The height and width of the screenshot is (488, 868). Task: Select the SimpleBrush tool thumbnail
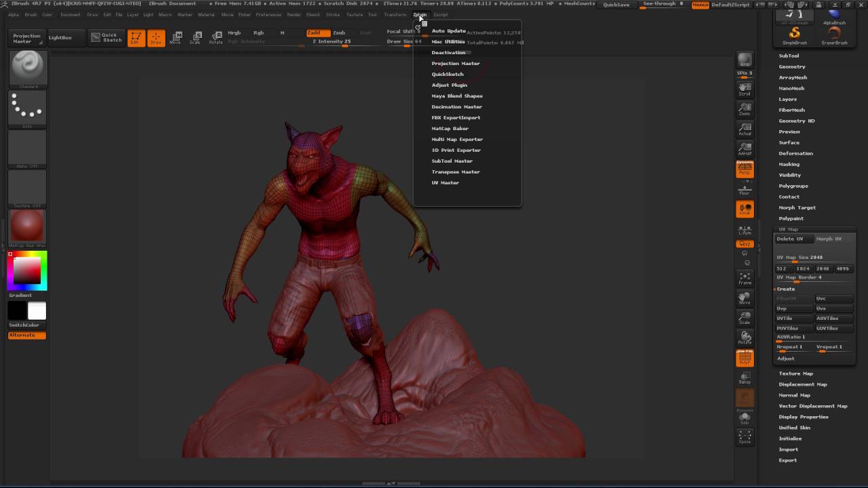(x=795, y=35)
